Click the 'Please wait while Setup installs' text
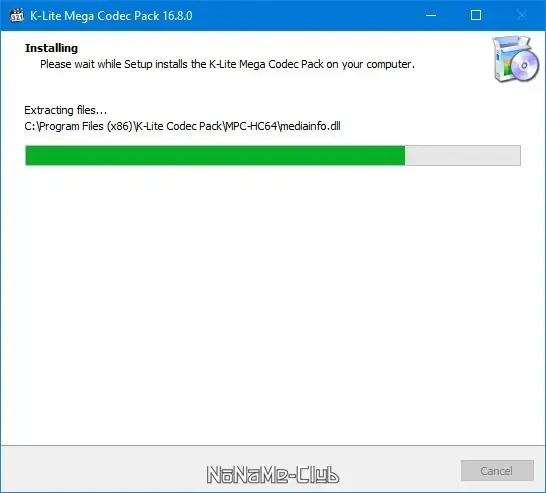This screenshot has width=546, height=493. tap(227, 64)
